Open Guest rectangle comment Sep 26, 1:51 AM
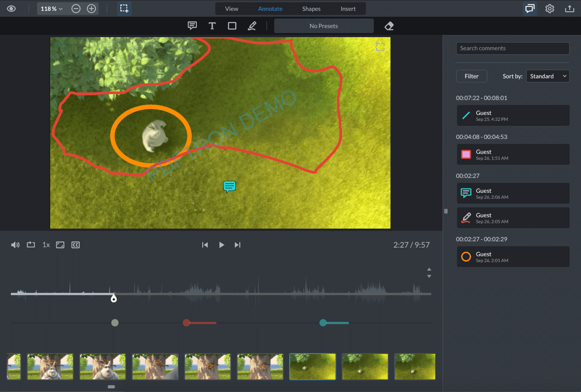Screen dimensions: 581x392 coord(513,154)
